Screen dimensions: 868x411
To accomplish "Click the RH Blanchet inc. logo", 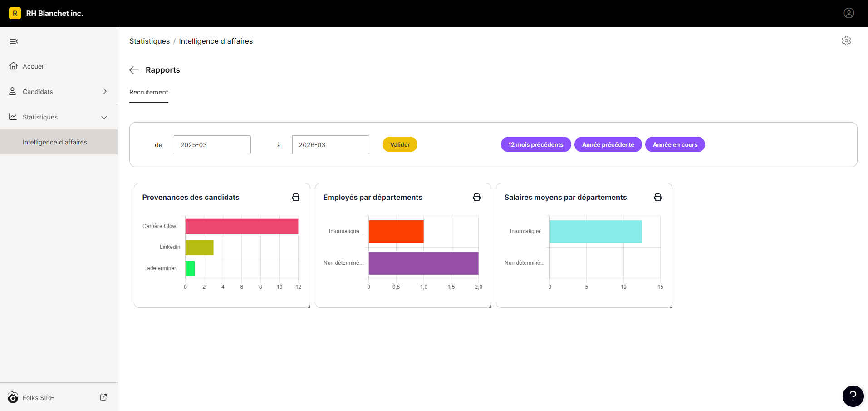I will pos(15,13).
